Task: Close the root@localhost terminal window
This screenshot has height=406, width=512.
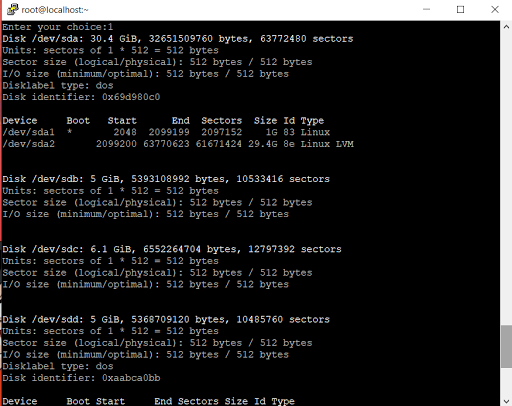Action: (495, 9)
